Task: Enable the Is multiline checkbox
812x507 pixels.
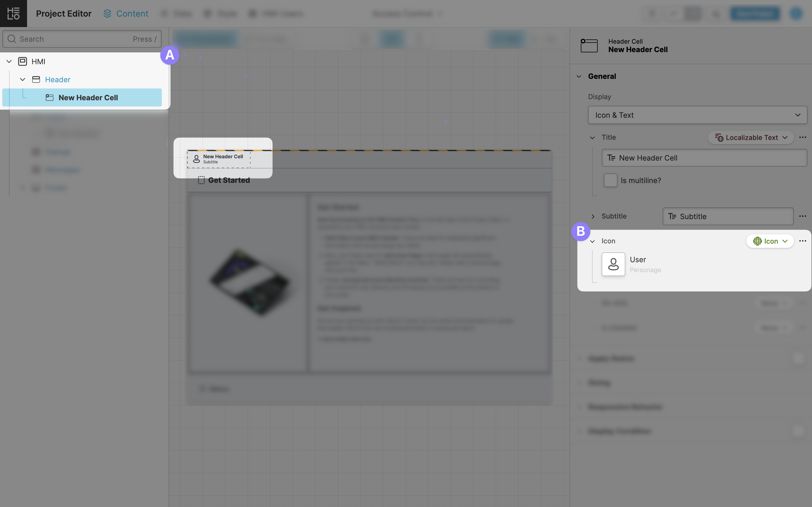Action: [x=610, y=180]
